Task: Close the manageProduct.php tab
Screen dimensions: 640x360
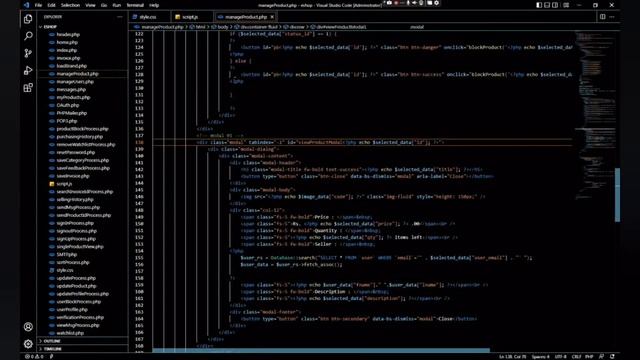Action: [272, 17]
